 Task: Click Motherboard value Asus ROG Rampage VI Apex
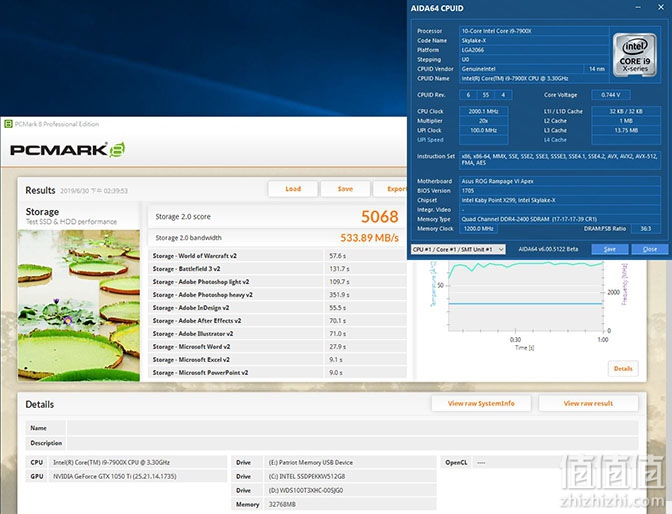tap(560, 181)
